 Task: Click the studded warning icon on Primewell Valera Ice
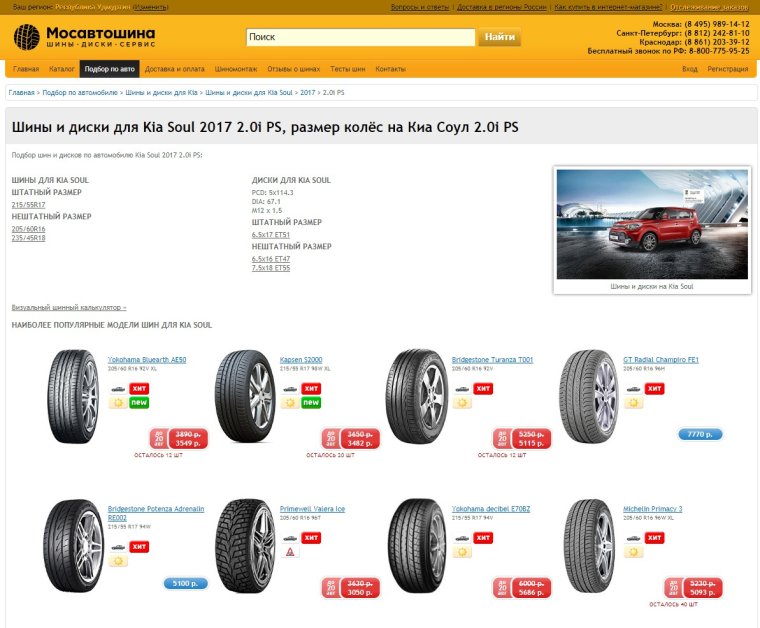tap(290, 552)
